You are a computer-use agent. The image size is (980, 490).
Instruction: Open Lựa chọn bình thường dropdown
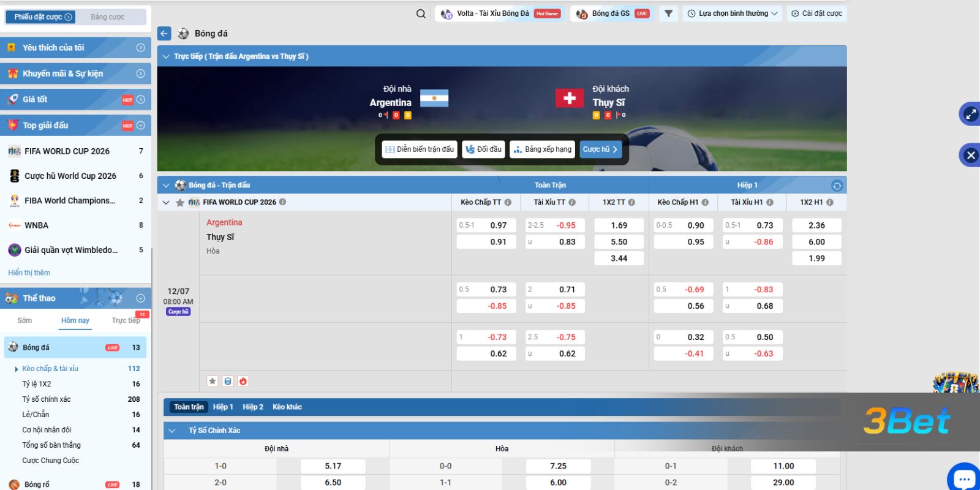point(733,13)
